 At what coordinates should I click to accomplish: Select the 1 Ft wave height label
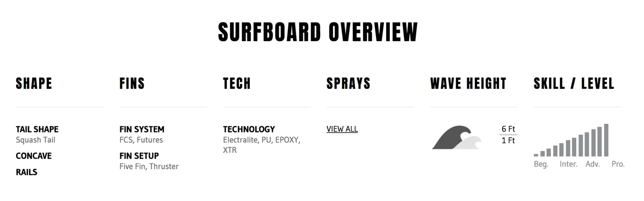tap(508, 140)
